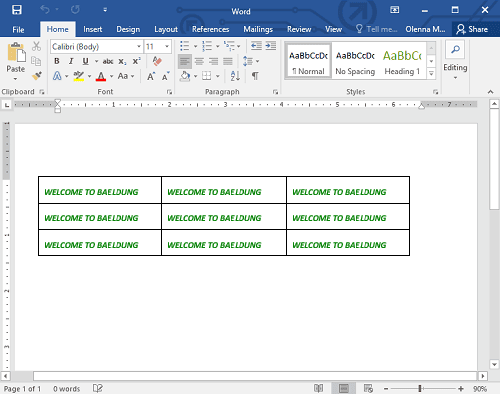Click the Save icon in title bar
This screenshot has width=500, height=394.
pyautogui.click(x=17, y=10)
